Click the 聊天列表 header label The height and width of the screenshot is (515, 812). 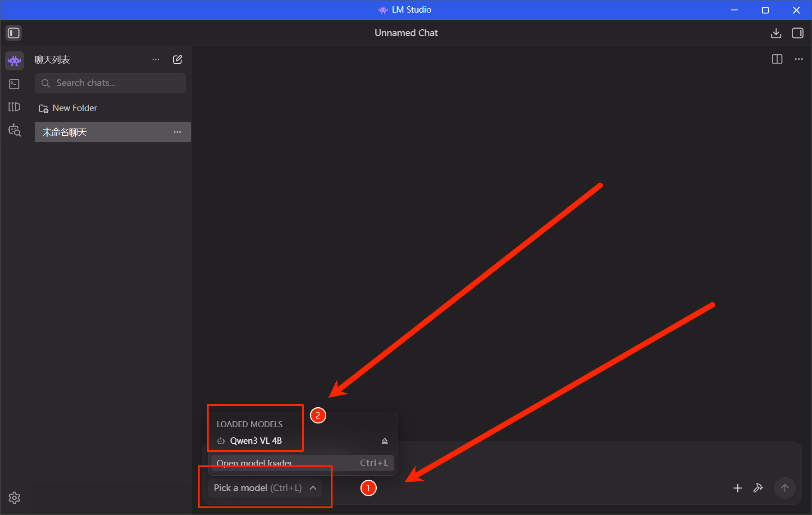[52, 60]
